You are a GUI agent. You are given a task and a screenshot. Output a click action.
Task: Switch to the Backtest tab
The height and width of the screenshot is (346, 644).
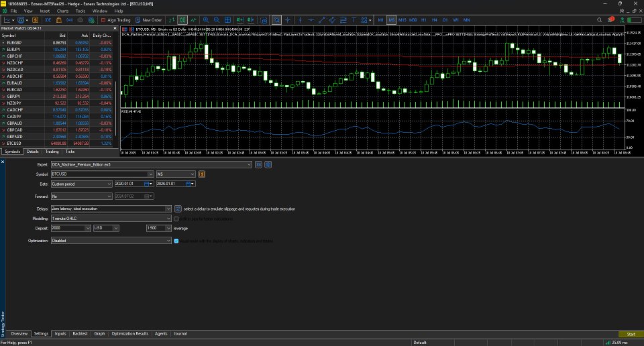(80, 334)
